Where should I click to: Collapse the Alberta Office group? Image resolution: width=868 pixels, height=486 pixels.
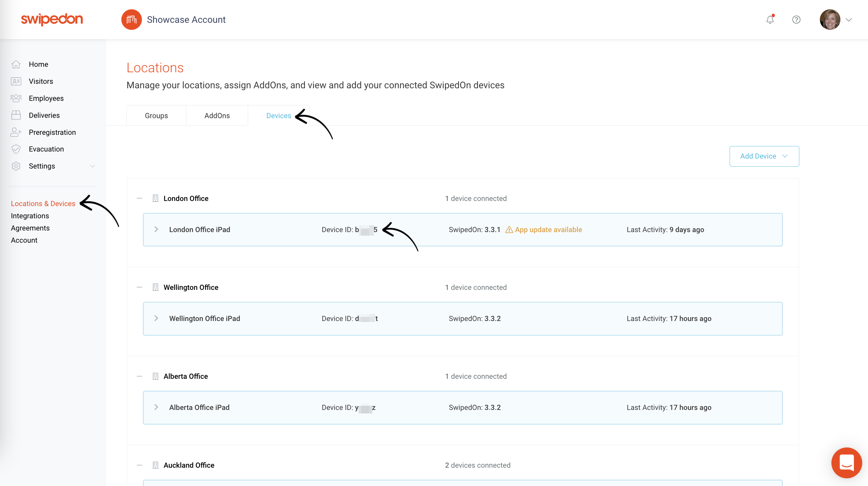coord(140,376)
